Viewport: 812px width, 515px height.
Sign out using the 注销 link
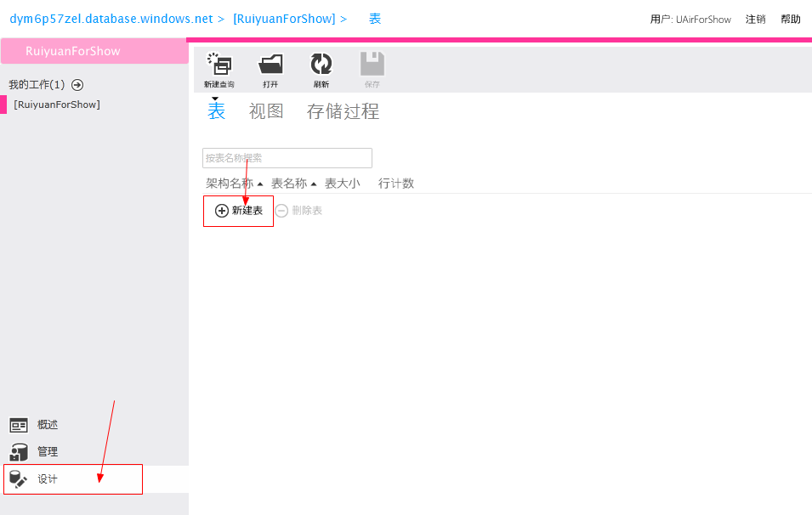pos(756,18)
